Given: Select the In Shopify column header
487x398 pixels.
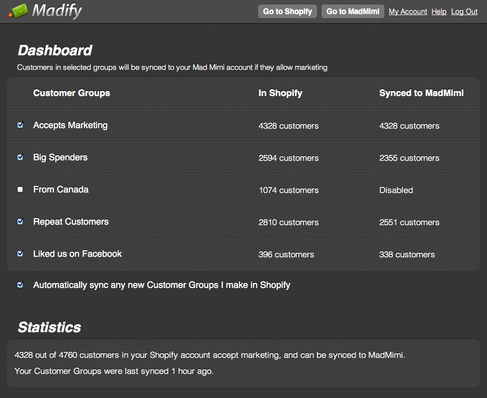Looking at the screenshot, I should [280, 93].
